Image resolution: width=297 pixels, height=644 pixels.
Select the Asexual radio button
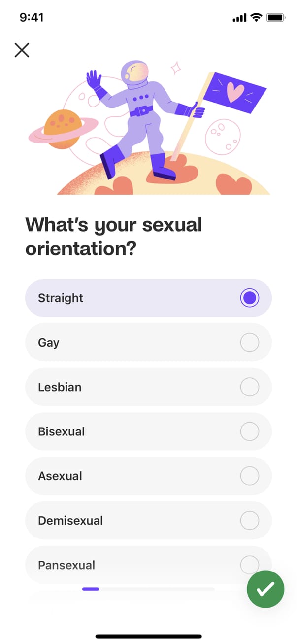250,476
